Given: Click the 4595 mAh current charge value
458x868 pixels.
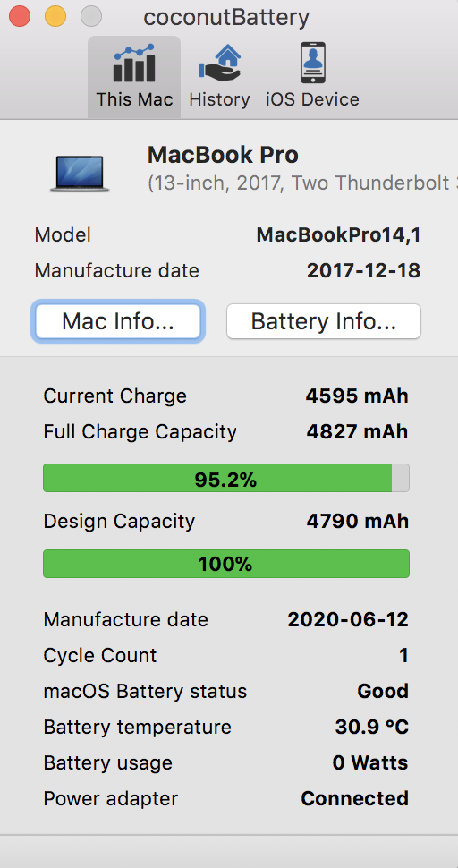Looking at the screenshot, I should coord(357,396).
